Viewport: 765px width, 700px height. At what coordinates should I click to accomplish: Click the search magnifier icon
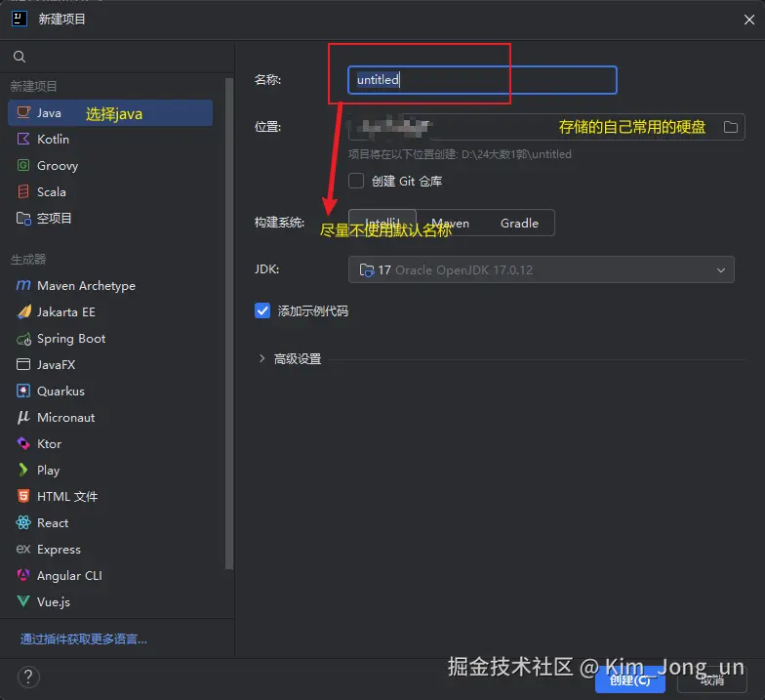(20, 57)
